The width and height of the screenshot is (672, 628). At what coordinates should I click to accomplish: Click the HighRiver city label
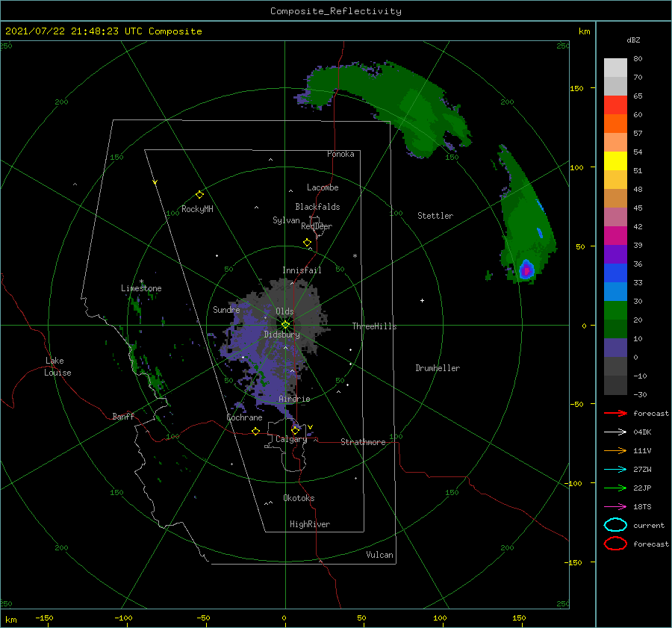click(x=310, y=524)
